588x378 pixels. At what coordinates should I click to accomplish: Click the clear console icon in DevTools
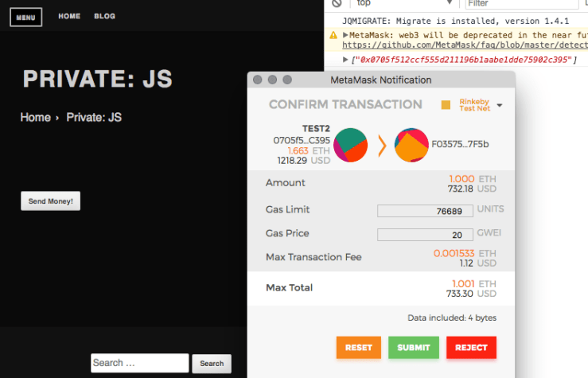[x=337, y=4]
